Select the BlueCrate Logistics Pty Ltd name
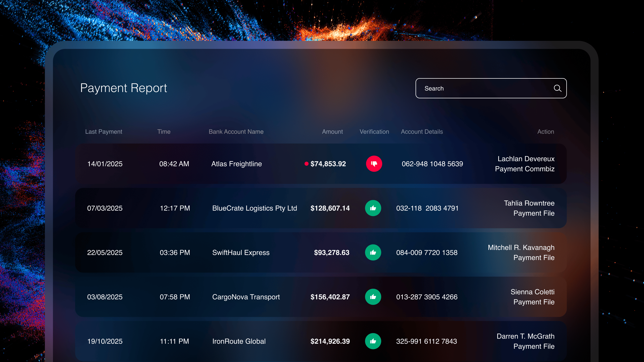The height and width of the screenshot is (362, 644). pos(254,208)
